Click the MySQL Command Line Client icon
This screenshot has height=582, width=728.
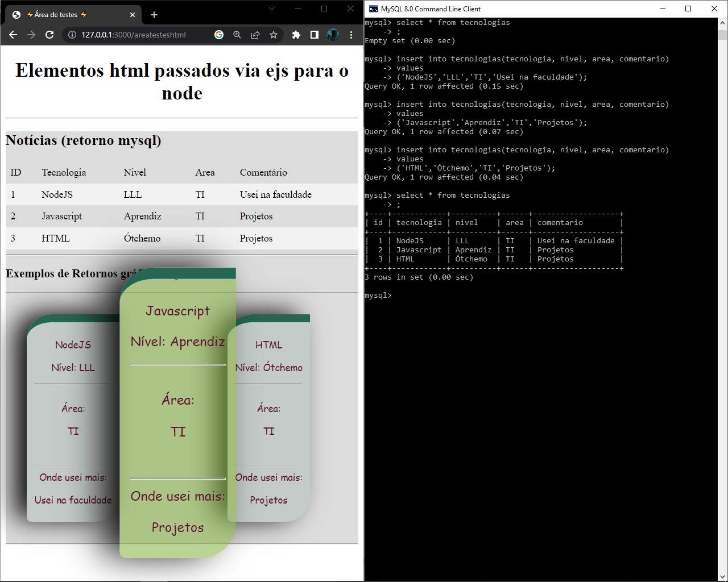click(x=373, y=9)
